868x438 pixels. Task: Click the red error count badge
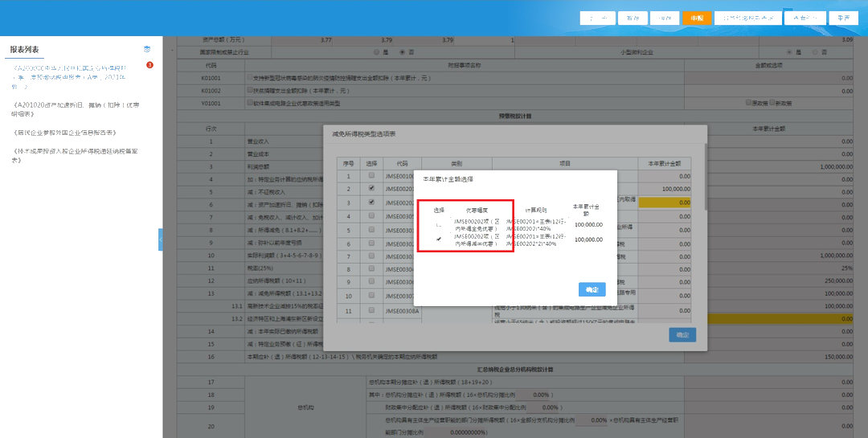pyautogui.click(x=149, y=65)
